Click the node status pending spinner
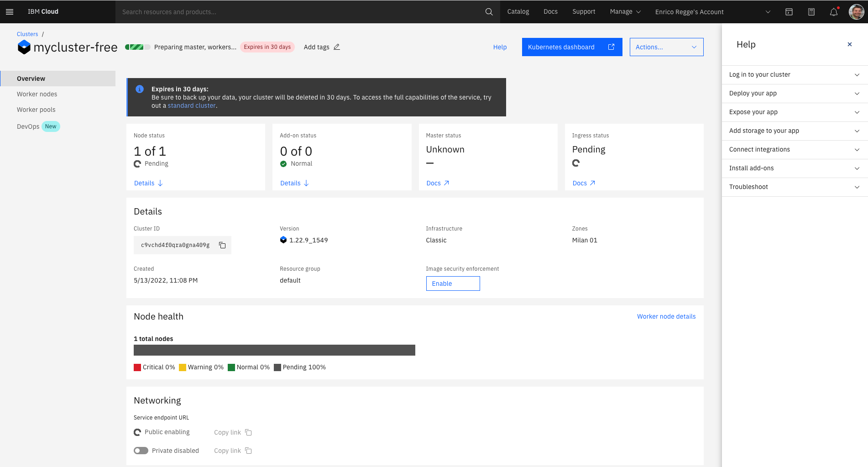Screen dimensions: 868x467 point(137,164)
